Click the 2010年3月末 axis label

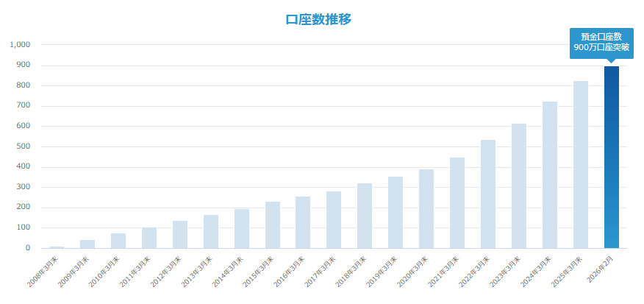coord(104,272)
